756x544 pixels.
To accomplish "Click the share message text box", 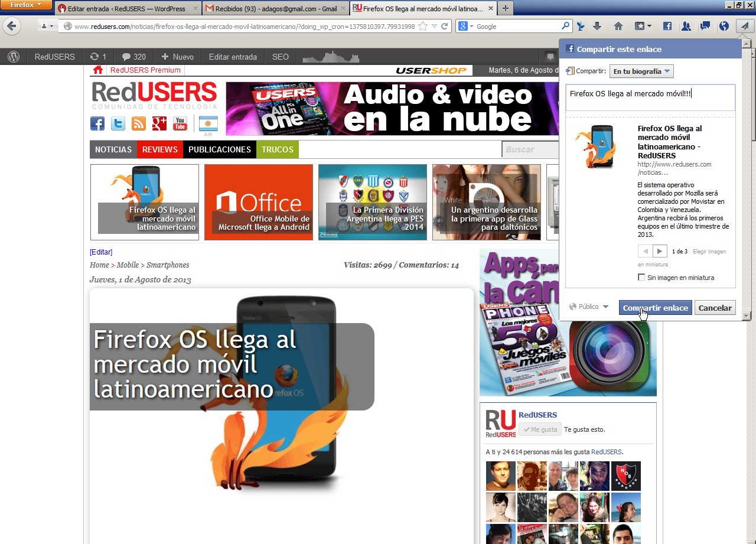I will pos(650,97).
